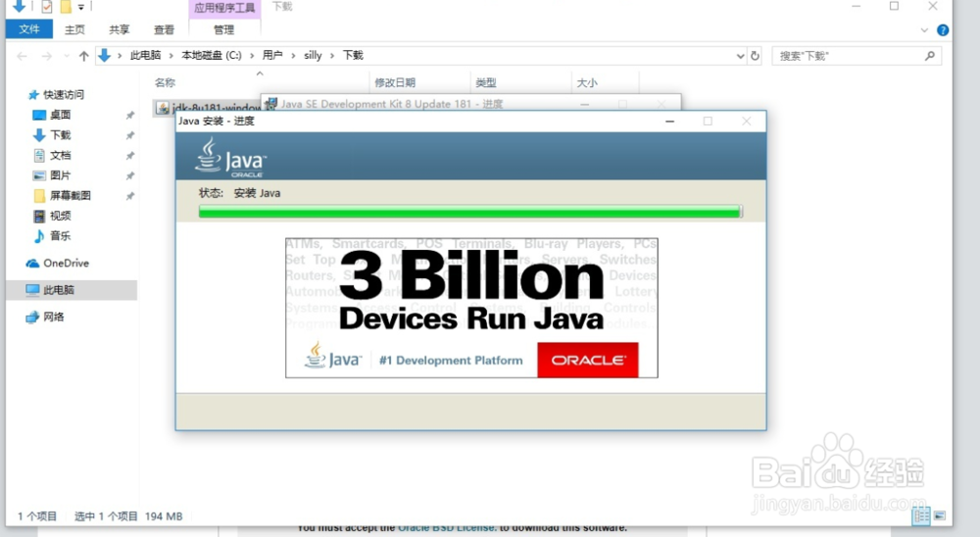Open Explorer help icon
This screenshot has height=537, width=980.
943,30
